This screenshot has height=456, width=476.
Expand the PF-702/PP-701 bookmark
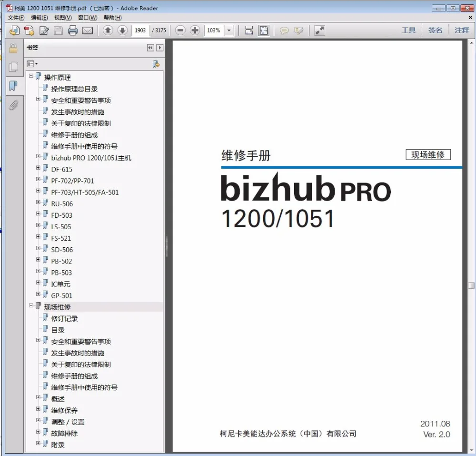tap(38, 179)
